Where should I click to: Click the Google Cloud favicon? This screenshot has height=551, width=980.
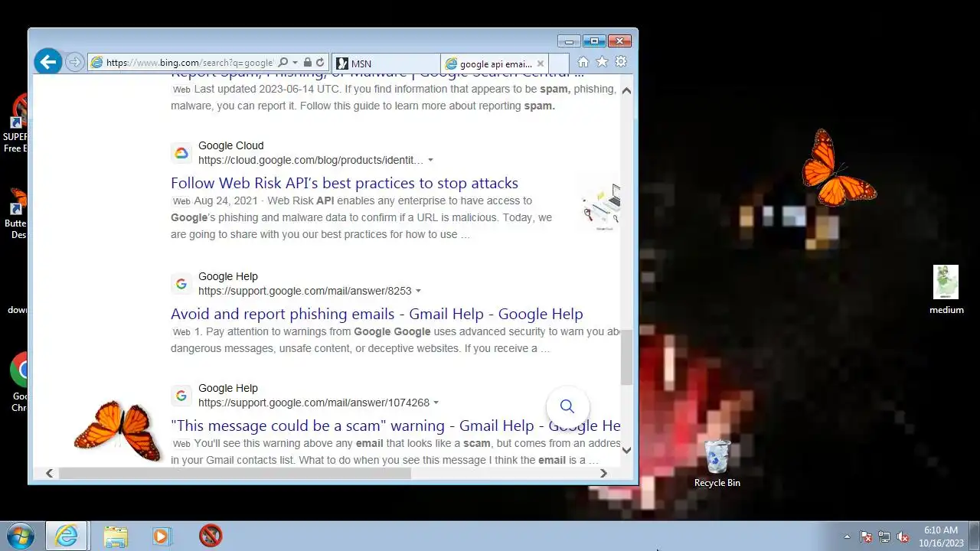click(181, 153)
